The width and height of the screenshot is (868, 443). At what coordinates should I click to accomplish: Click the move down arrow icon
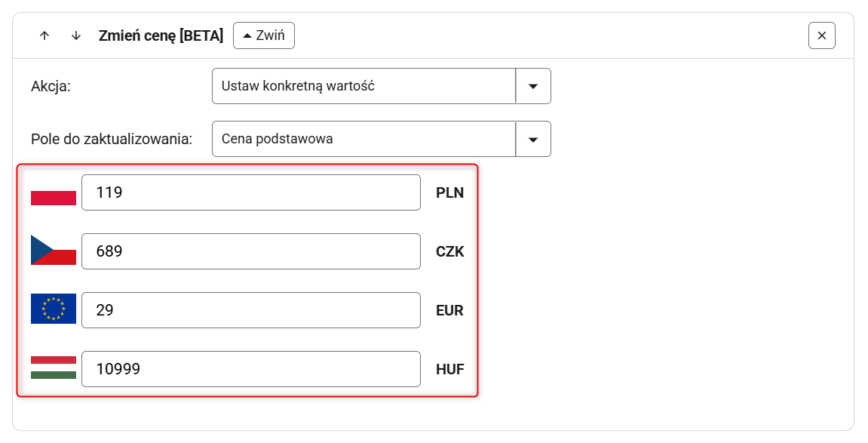point(76,35)
